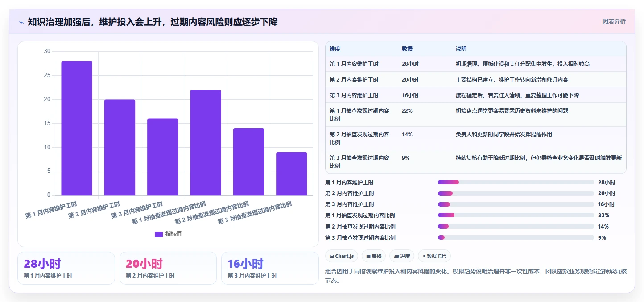Screen dimensions: 644x302
Task: Click the paragraph starting 组合图用于同时观察
Action: click(476, 276)
